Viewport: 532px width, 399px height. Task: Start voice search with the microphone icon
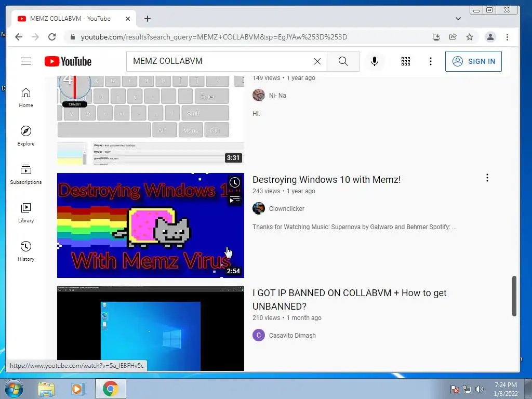(x=375, y=61)
